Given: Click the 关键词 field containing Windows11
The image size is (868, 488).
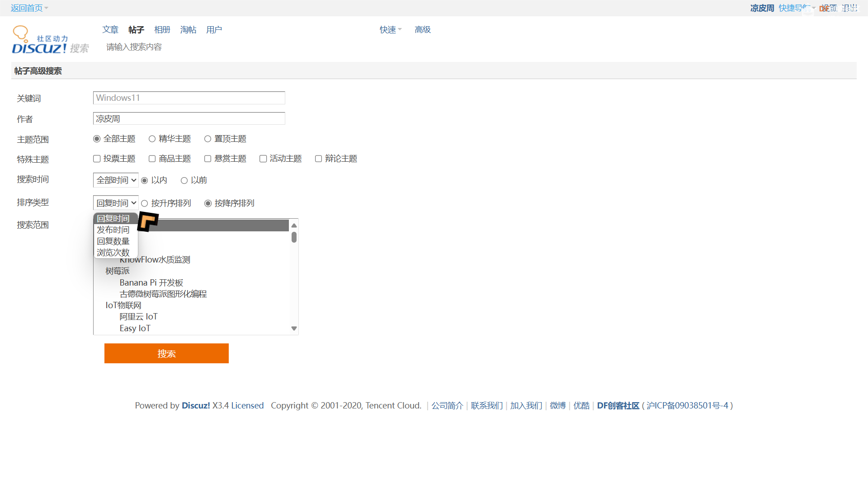Looking at the screenshot, I should coord(189,98).
